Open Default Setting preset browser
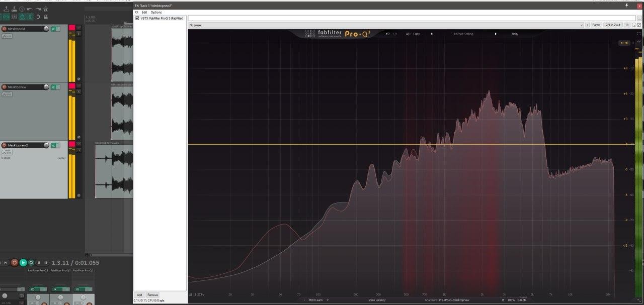 click(463, 34)
